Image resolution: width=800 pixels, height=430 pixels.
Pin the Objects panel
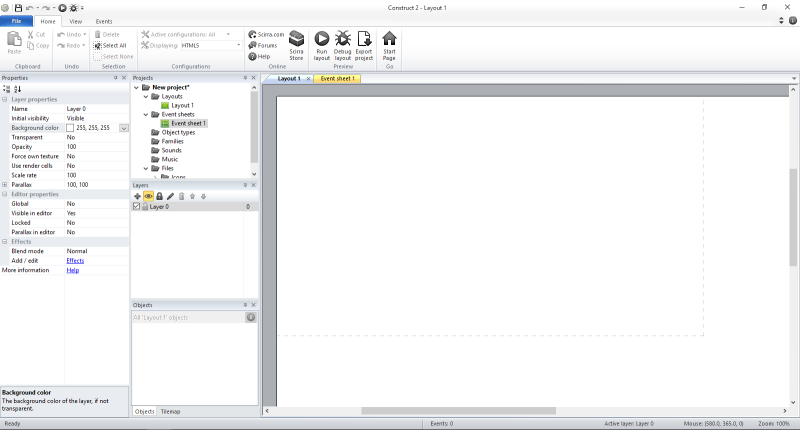(245, 305)
